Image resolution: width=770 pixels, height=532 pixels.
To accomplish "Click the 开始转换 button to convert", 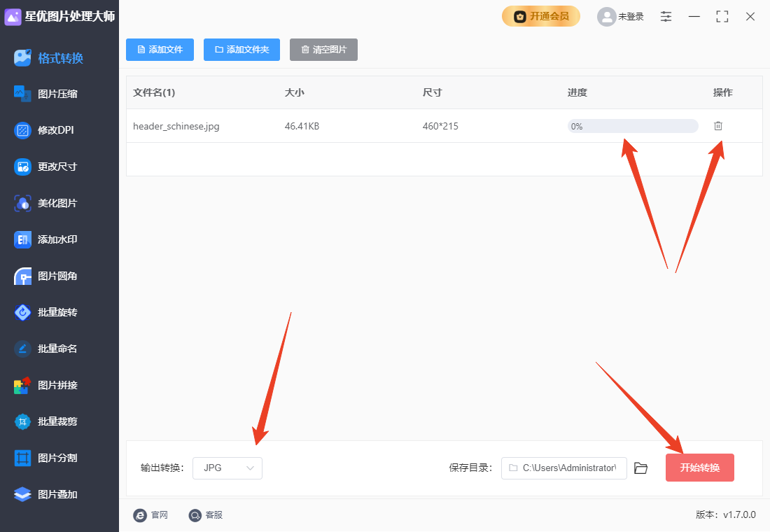I will [699, 468].
